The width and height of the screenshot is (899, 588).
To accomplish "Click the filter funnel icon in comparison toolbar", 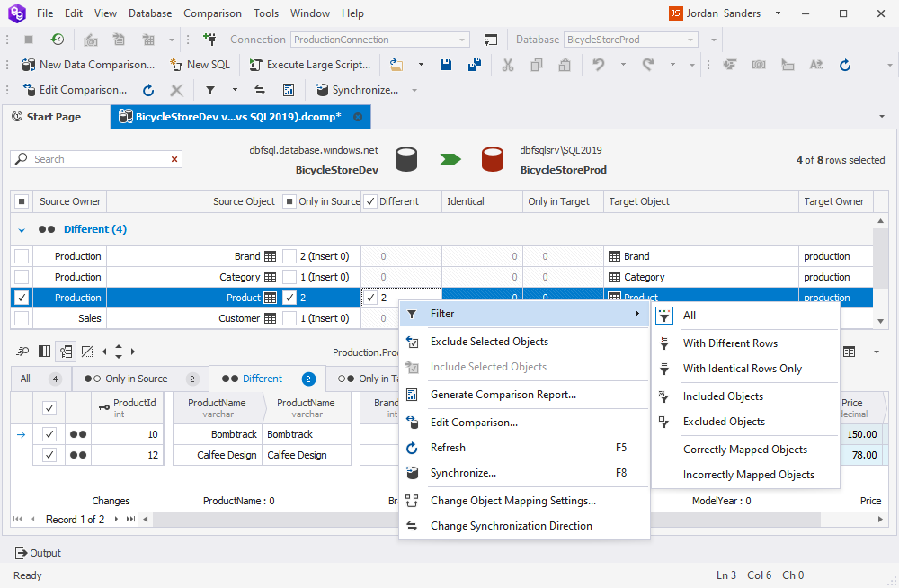I will point(210,90).
